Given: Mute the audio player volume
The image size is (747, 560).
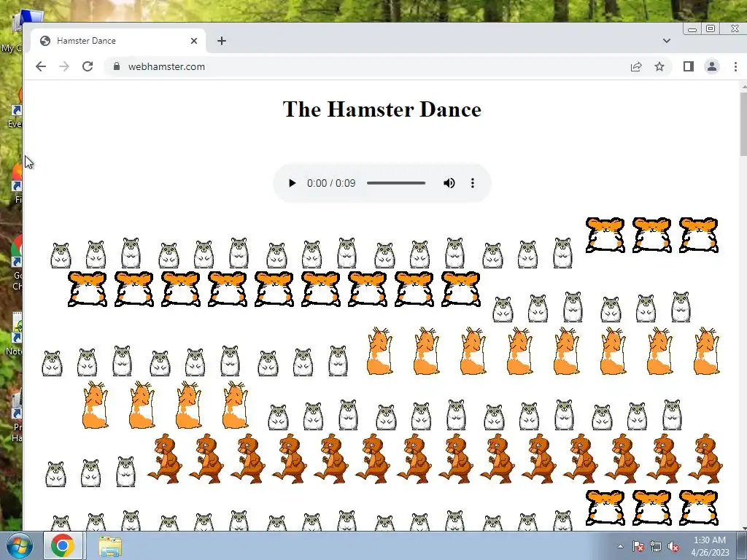Looking at the screenshot, I should click(449, 183).
